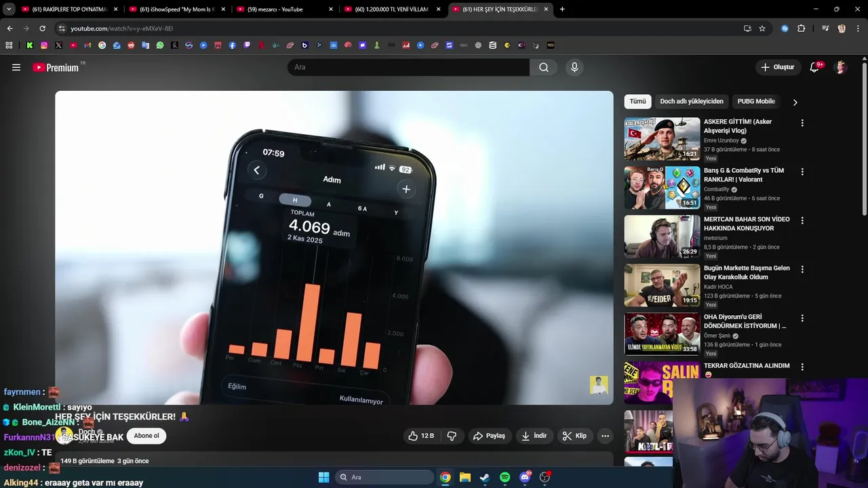Create a clip with Klip button
868x488 pixels.
click(574, 436)
